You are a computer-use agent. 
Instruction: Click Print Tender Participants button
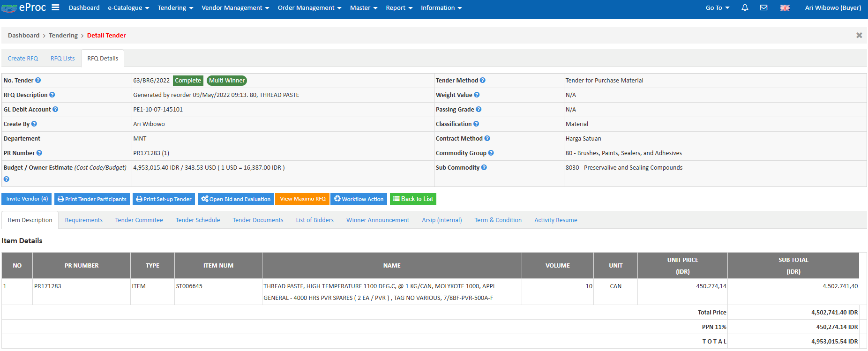[92, 199]
